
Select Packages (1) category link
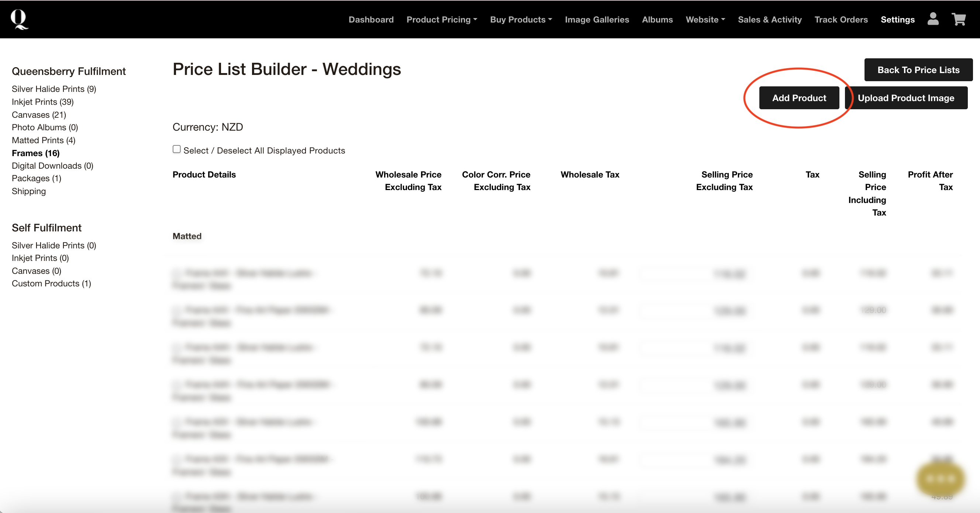pos(37,178)
